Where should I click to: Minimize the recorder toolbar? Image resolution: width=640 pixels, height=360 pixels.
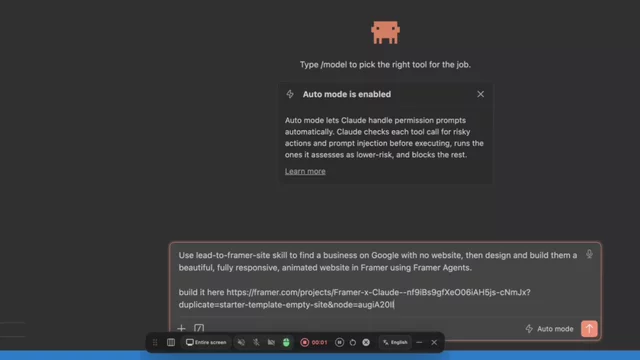419,342
